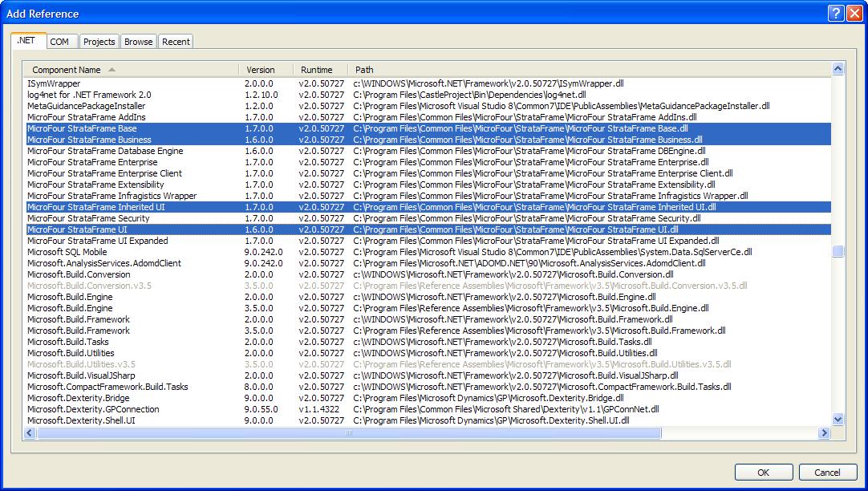Select the Browse tab
This screenshot has height=491, width=868.
point(138,42)
